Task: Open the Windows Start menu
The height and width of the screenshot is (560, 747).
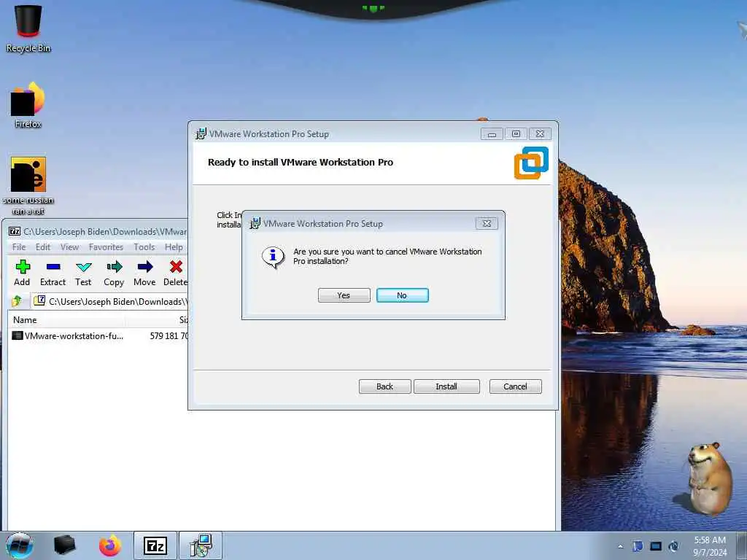Action: pos(20,545)
